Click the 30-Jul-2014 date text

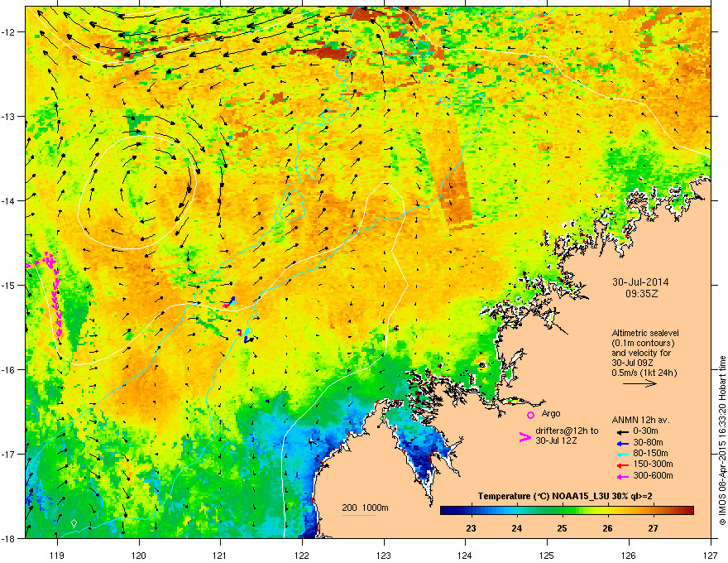[x=640, y=282]
